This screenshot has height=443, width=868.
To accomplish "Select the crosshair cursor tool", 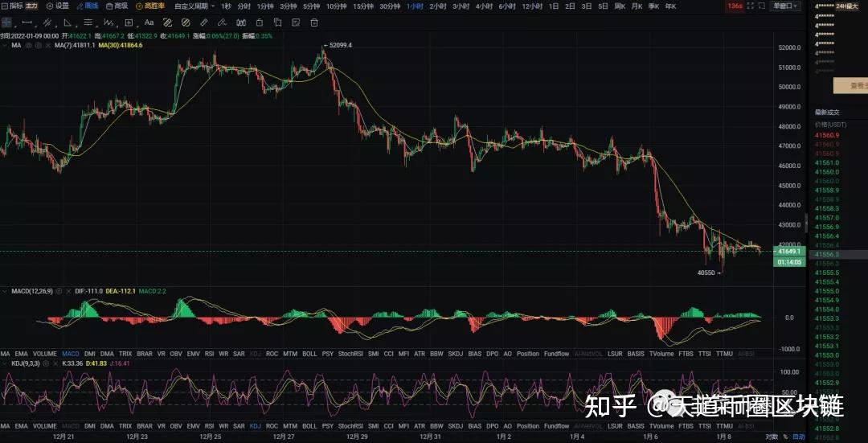I will (x=6, y=23).
